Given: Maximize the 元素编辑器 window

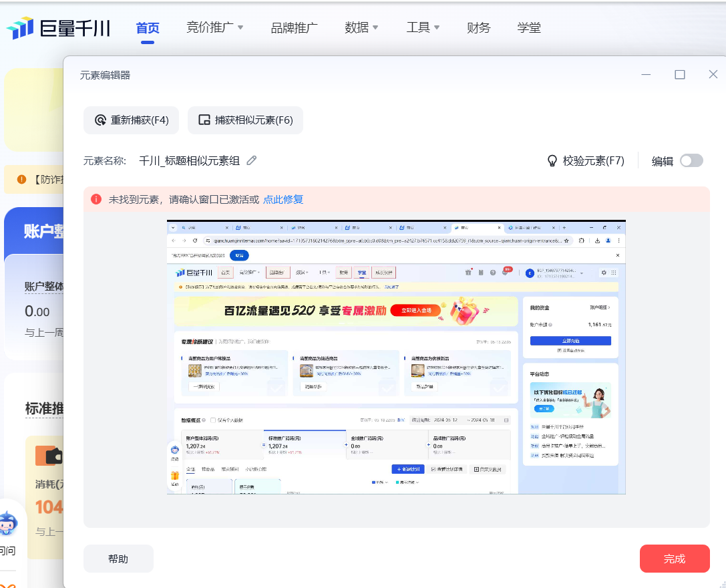Looking at the screenshot, I should tap(680, 75).
